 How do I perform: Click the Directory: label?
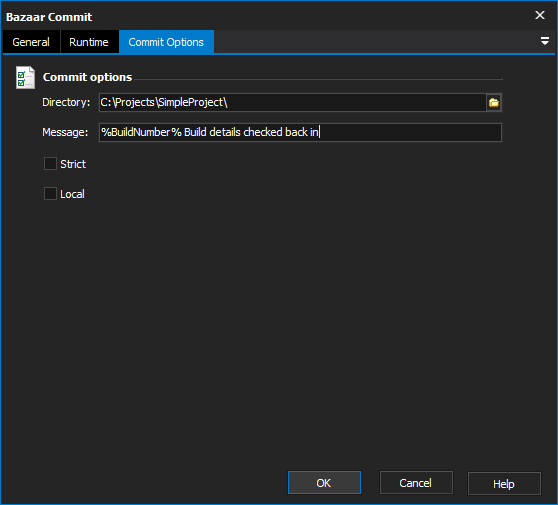[66, 102]
